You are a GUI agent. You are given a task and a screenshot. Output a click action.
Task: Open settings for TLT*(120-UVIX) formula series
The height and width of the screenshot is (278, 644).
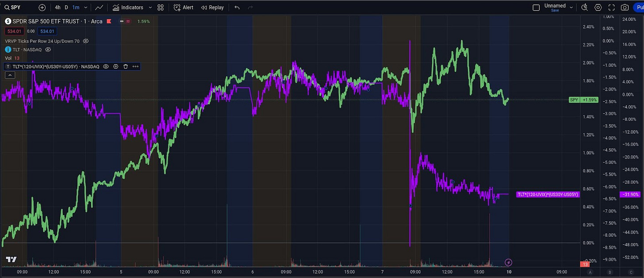pos(116,66)
